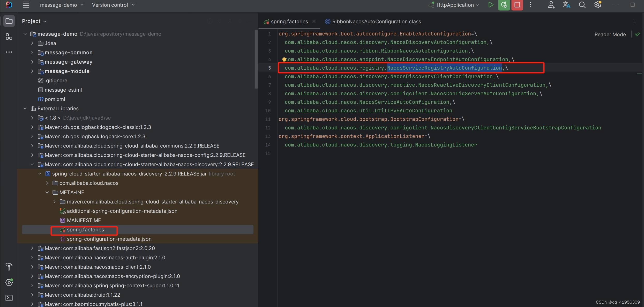Open the message-demo project dropdown

coord(62,5)
